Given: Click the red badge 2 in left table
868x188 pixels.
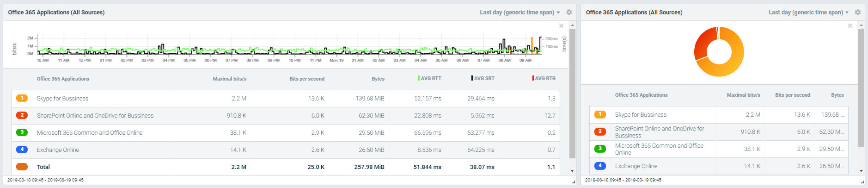Looking at the screenshot, I should click(x=22, y=115).
